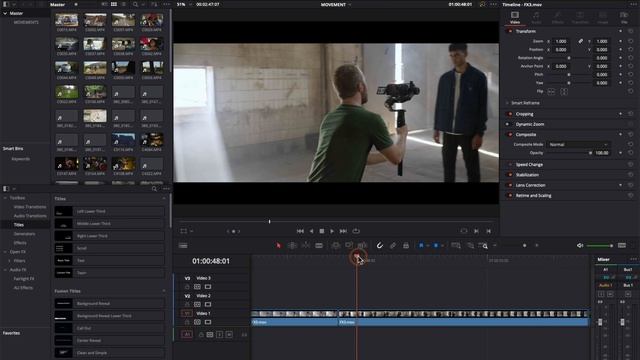Open the Transition tab in Inspector
Viewport: 640px width, 360px height.
click(x=580, y=18)
